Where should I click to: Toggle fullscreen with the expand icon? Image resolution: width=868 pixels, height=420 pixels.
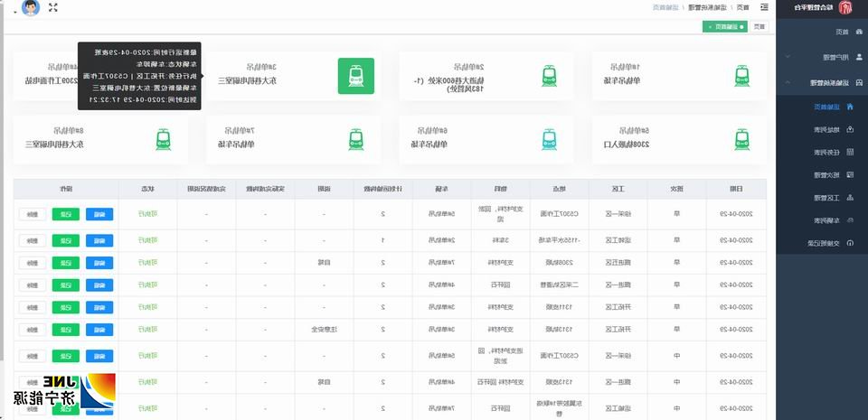click(x=53, y=8)
